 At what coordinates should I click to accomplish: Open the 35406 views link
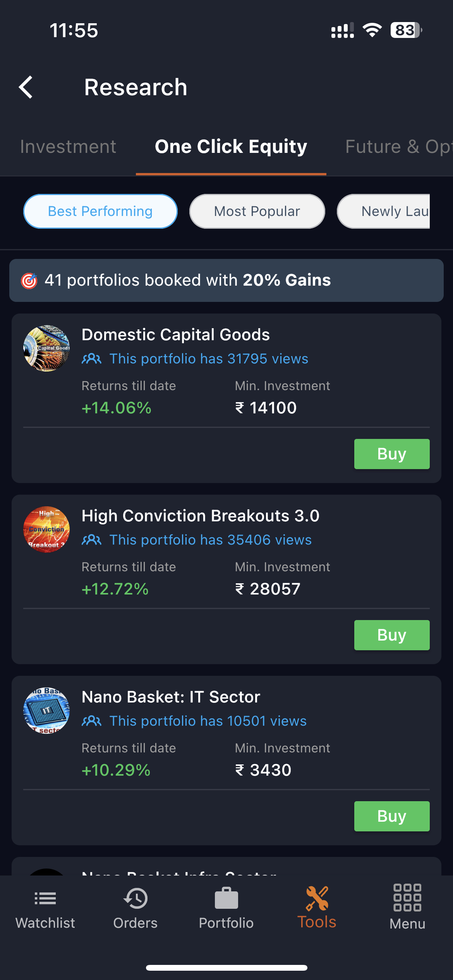point(210,540)
